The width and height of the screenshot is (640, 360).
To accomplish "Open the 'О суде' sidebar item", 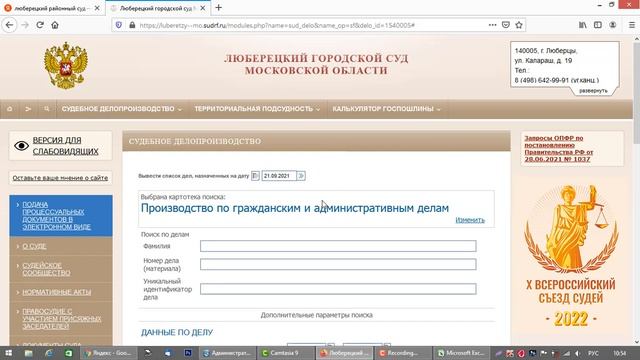I will (x=34, y=247).
